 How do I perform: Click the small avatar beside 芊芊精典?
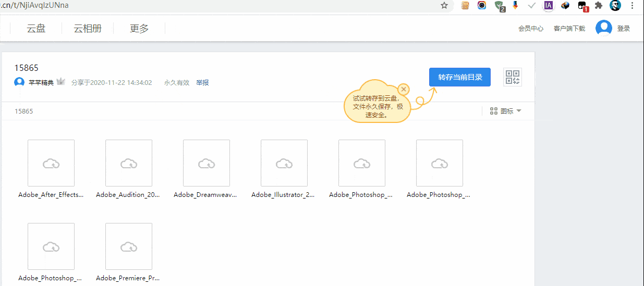click(19, 82)
